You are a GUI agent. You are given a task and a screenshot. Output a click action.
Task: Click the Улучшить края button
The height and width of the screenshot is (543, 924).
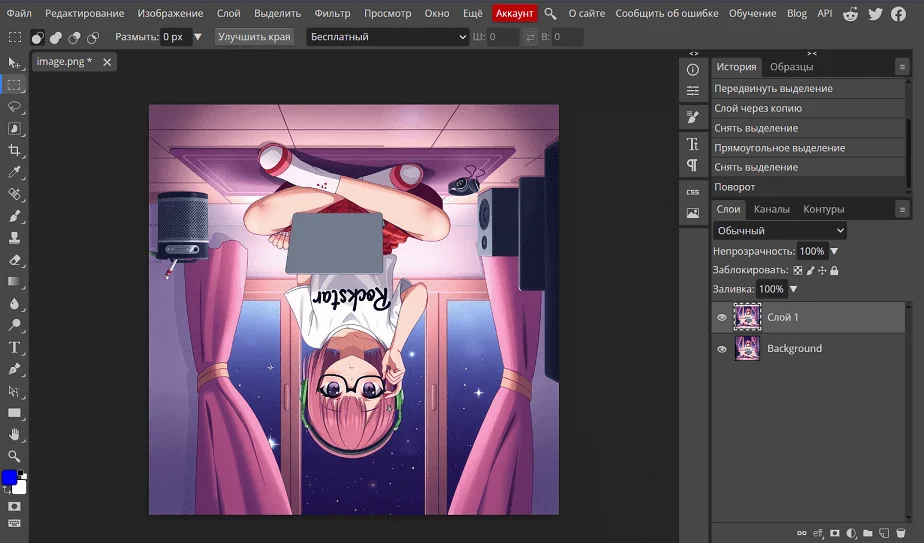click(253, 37)
